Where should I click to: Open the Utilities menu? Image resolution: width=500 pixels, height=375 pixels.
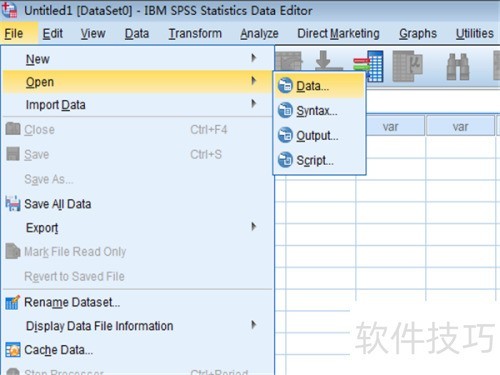475,33
